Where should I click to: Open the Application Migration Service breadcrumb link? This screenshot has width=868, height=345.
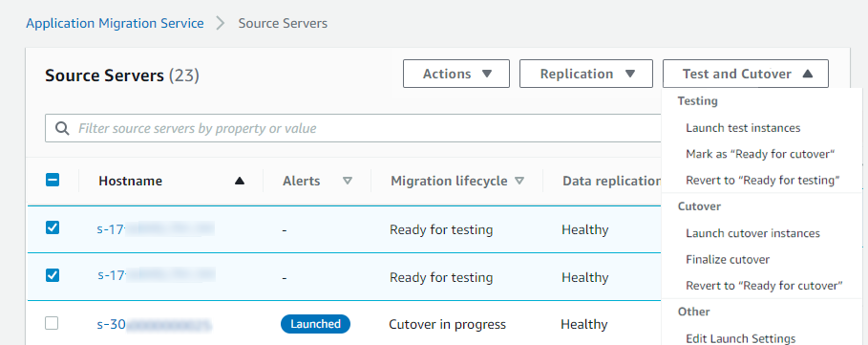click(x=115, y=23)
